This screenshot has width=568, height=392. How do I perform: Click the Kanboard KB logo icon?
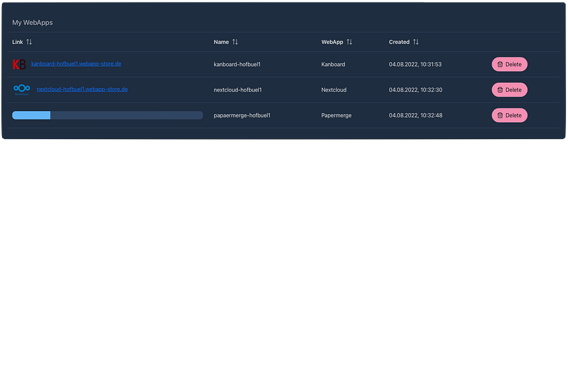[19, 65]
